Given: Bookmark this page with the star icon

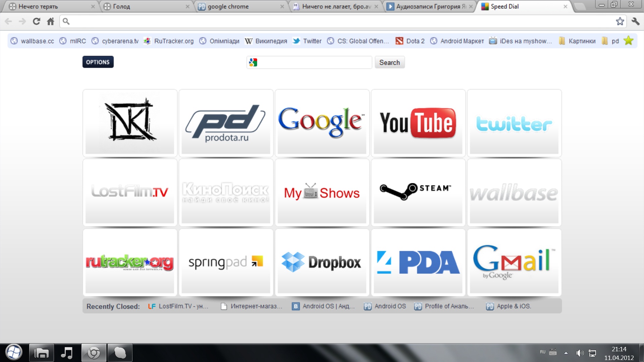Looking at the screenshot, I should (620, 21).
